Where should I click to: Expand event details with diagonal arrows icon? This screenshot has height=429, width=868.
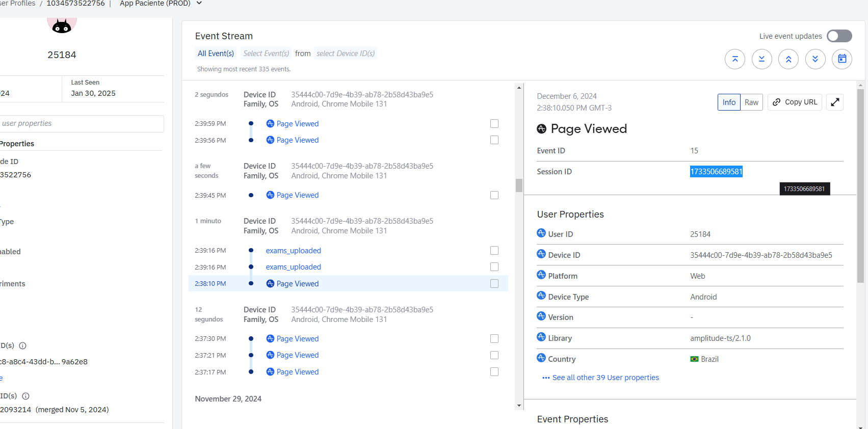point(835,102)
